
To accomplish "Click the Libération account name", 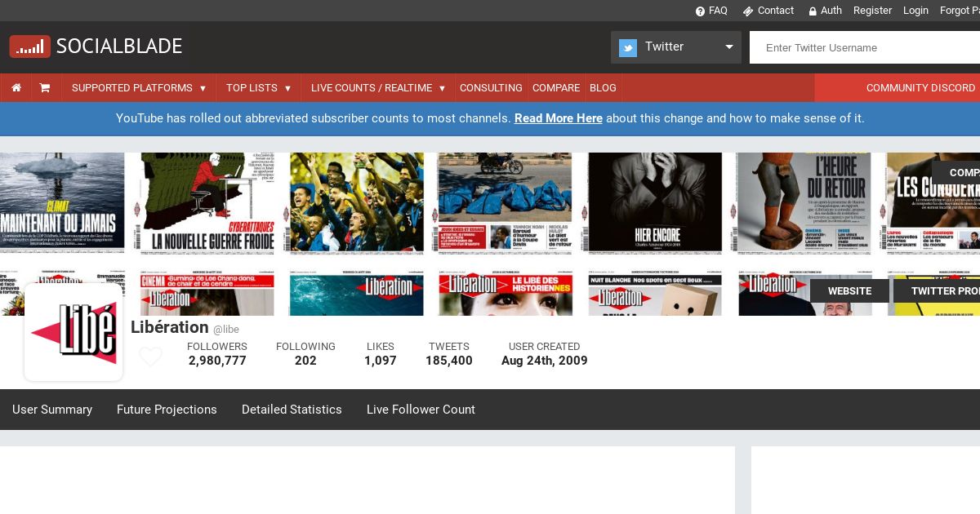I will (170, 327).
